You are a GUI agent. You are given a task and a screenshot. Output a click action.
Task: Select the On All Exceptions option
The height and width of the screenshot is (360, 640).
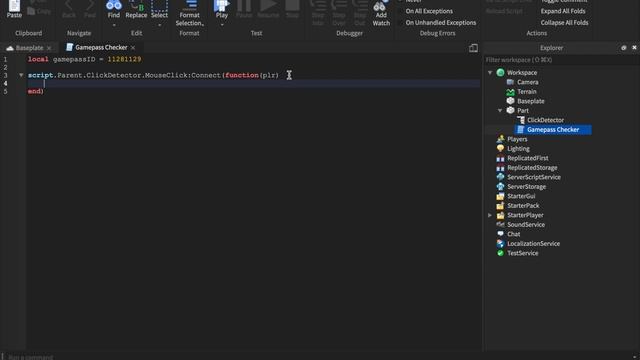(x=429, y=11)
